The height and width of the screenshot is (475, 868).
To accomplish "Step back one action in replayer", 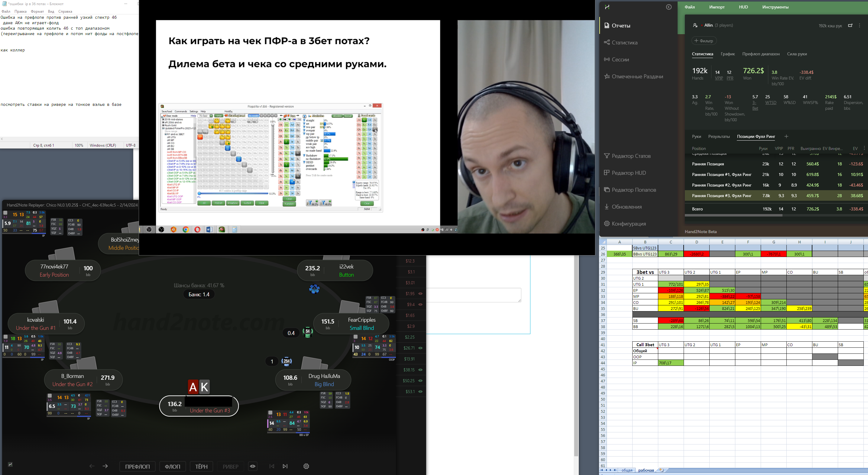I will tap(92, 466).
